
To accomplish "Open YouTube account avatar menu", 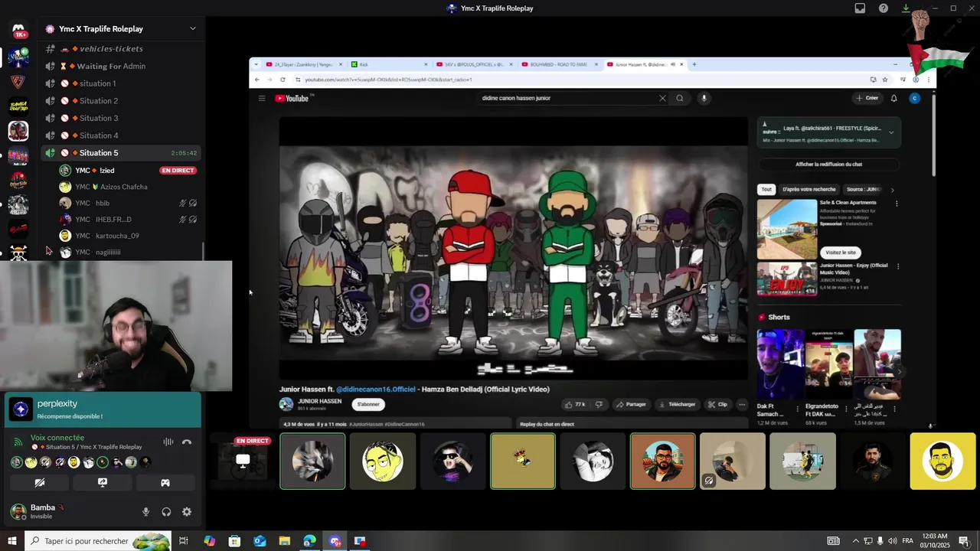I will coord(914,98).
